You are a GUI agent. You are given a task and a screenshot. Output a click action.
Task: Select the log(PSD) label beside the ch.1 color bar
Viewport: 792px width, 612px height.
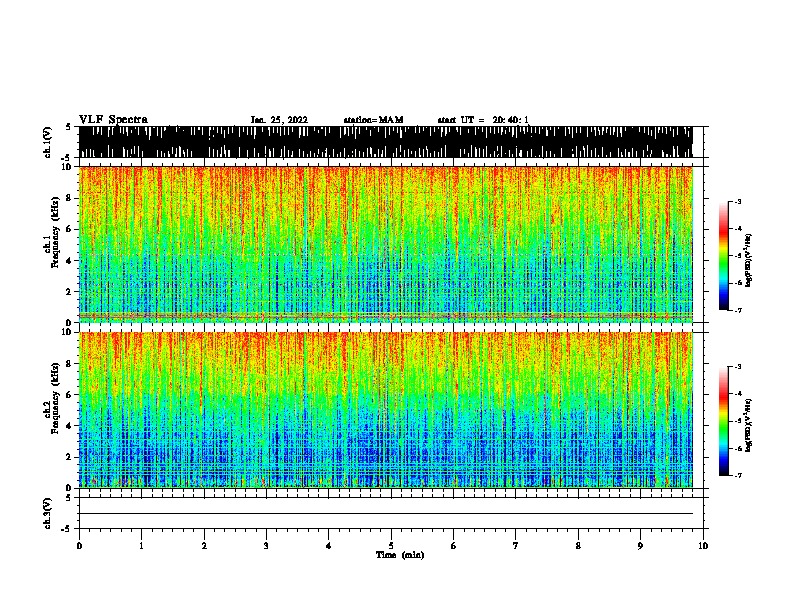pos(749,261)
